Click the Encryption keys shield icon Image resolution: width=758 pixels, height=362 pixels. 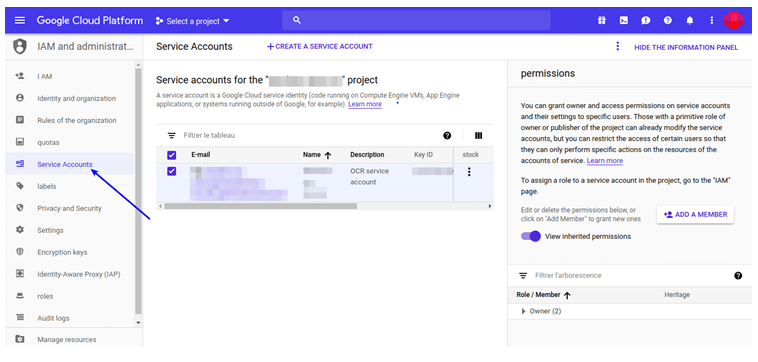[x=20, y=251]
